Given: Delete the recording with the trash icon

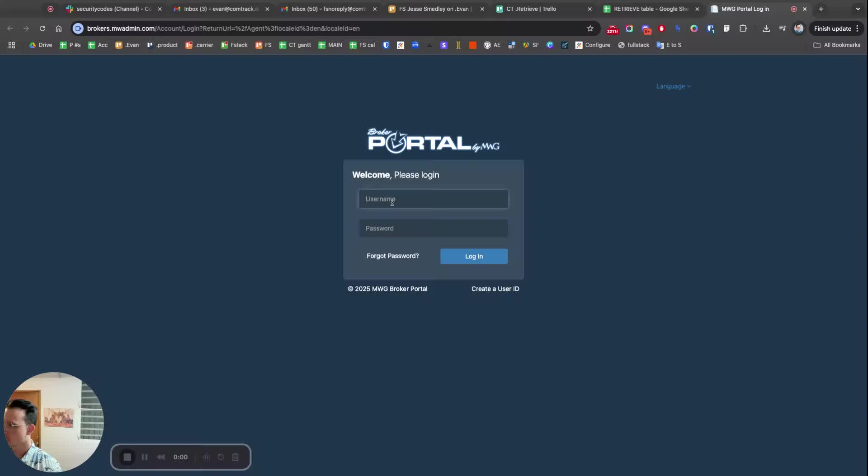Looking at the screenshot, I should (x=235, y=457).
